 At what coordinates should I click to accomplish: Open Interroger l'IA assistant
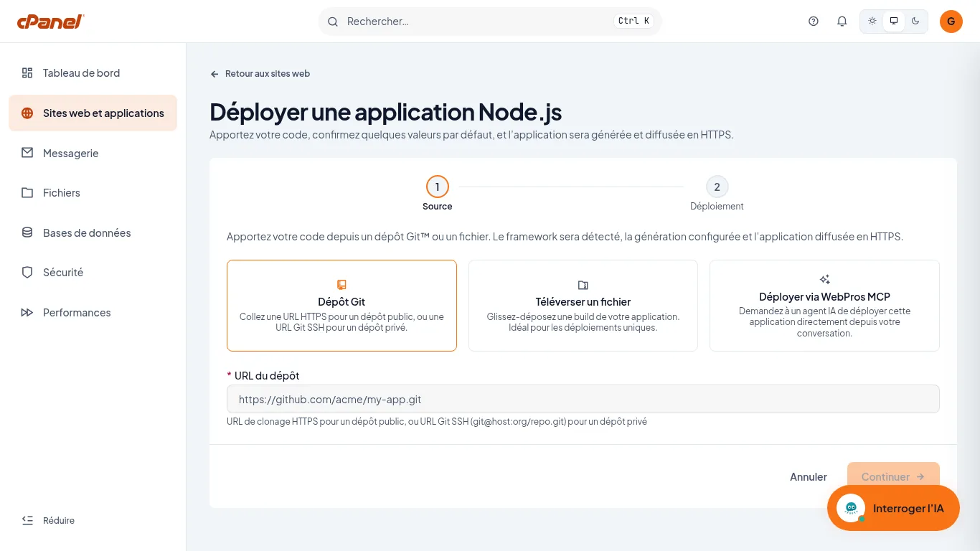point(893,508)
